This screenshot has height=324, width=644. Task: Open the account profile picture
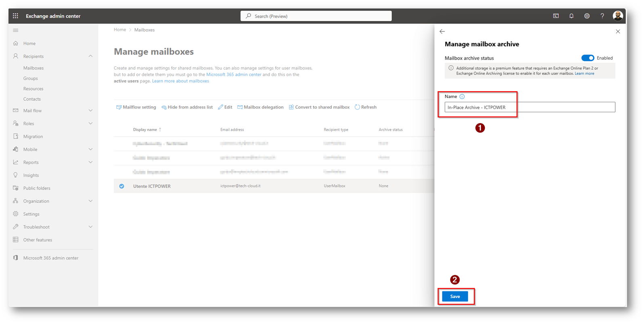click(617, 16)
